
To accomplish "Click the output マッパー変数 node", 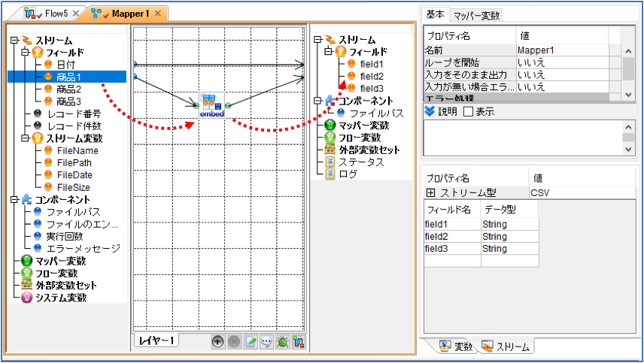I will click(363, 125).
